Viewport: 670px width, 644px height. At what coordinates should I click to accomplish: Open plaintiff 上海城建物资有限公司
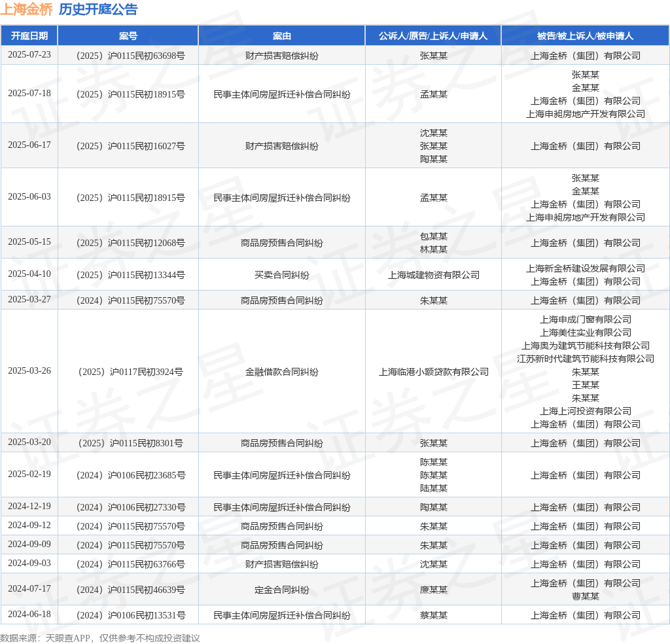click(x=433, y=275)
